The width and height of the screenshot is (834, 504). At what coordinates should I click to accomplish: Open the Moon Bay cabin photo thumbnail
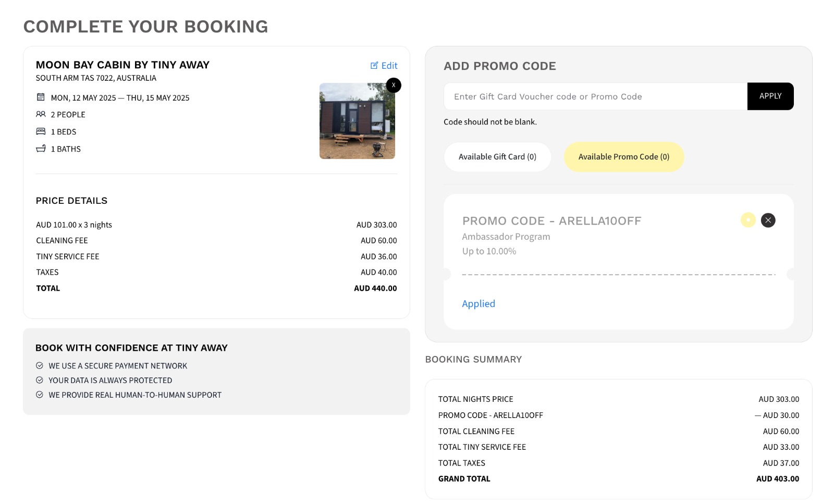(357, 121)
